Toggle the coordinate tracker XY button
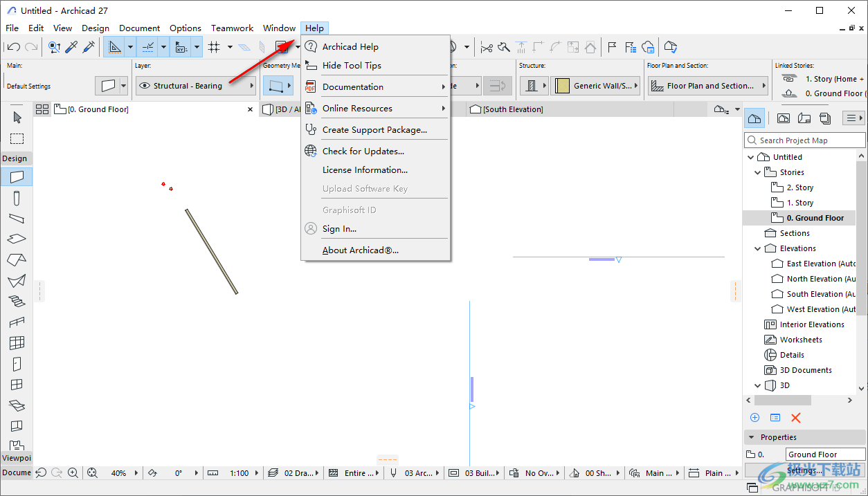 [x=181, y=47]
